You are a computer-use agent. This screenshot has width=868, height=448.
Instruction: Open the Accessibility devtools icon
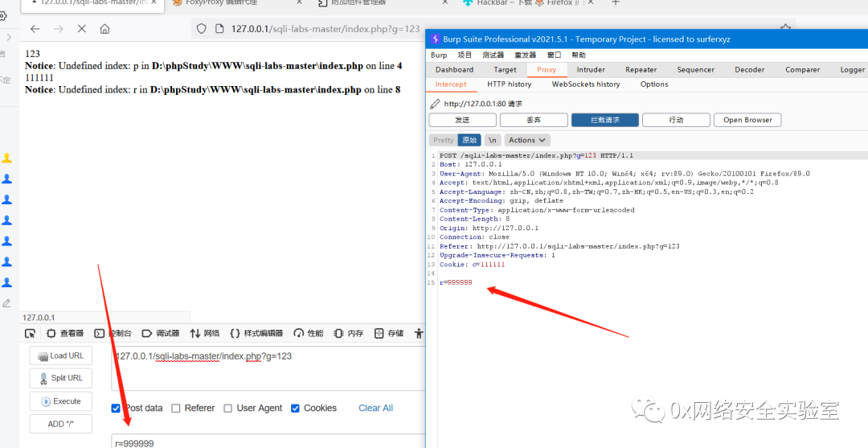coord(419,333)
